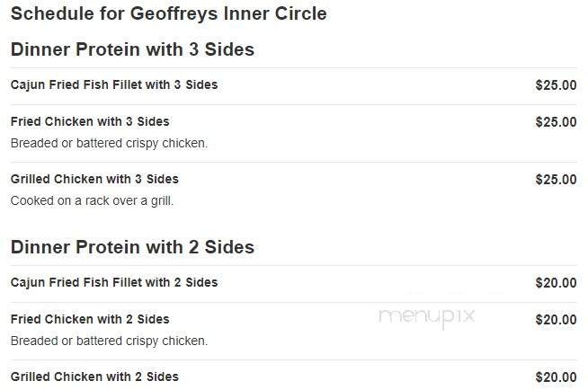Click the $25.00 price for Grilled Chicken 3 Sides
The image size is (588, 390).
click(x=556, y=180)
